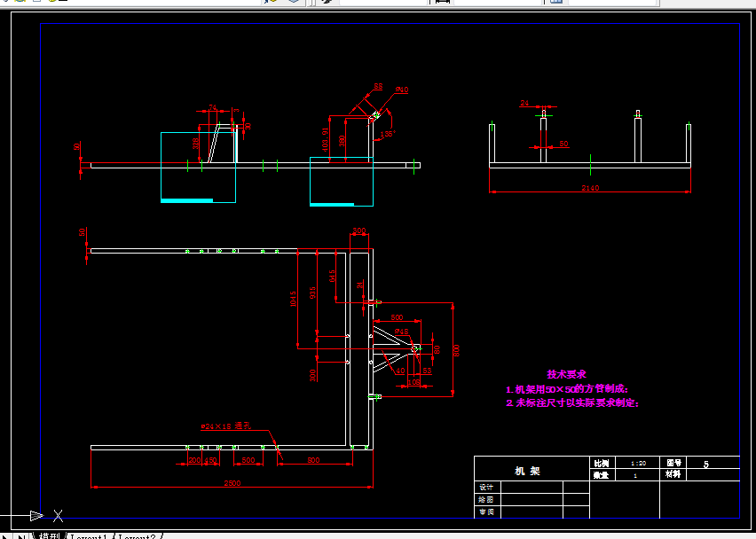Click the 935 vertical dimension text

[x=312, y=293]
